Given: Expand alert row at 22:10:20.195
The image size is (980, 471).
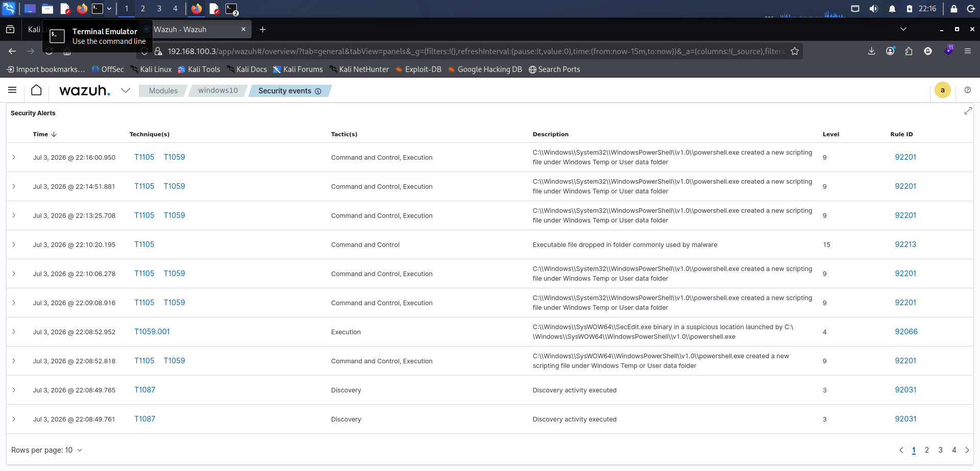Looking at the screenshot, I should pyautogui.click(x=14, y=244).
